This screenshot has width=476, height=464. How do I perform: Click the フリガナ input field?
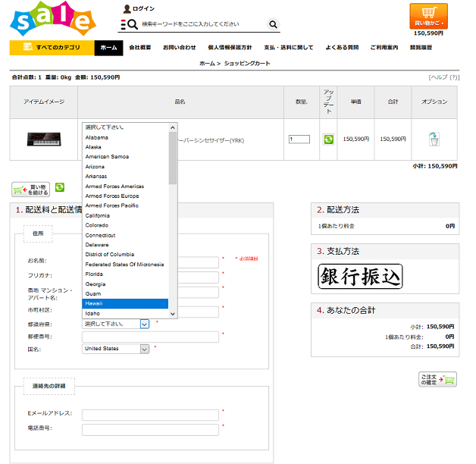point(198,277)
